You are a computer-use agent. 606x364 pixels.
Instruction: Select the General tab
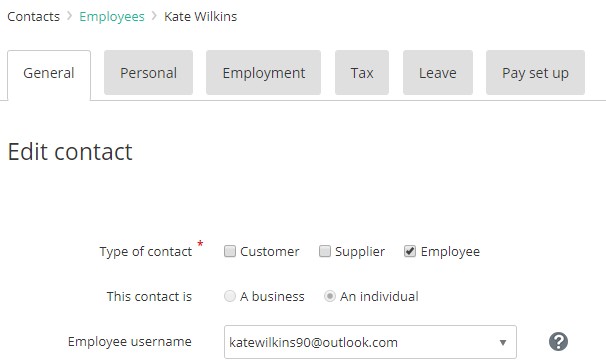click(x=49, y=74)
